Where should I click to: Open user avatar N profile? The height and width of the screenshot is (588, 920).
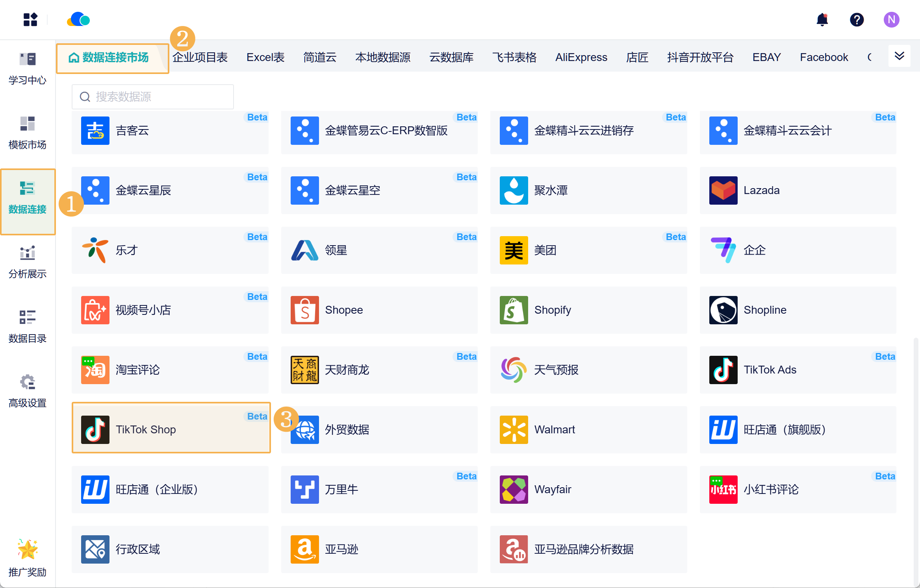click(891, 20)
